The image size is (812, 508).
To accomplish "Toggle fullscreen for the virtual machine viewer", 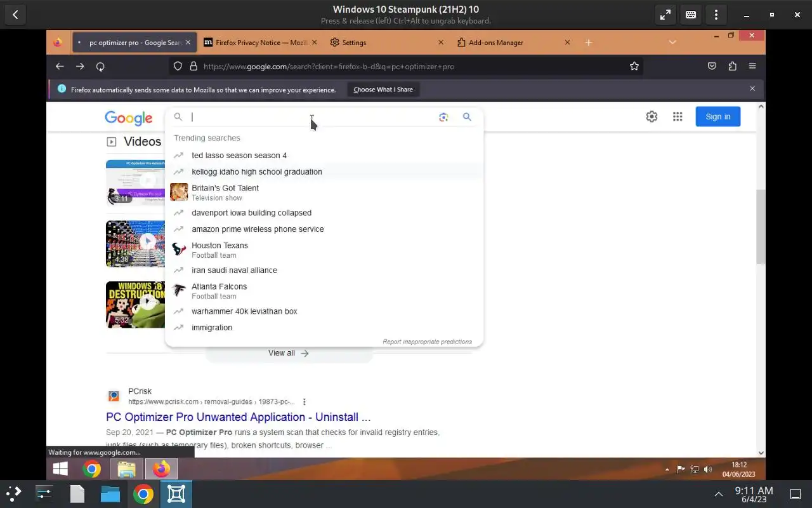I will tap(665, 15).
